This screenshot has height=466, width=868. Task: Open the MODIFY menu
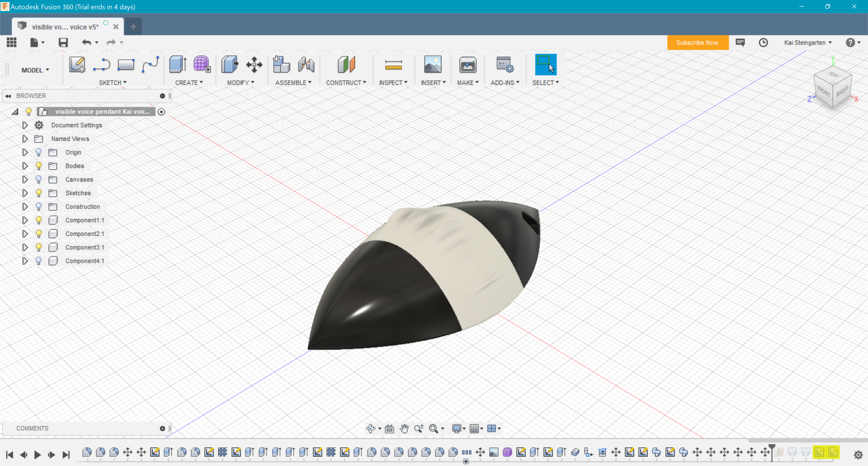(x=241, y=83)
